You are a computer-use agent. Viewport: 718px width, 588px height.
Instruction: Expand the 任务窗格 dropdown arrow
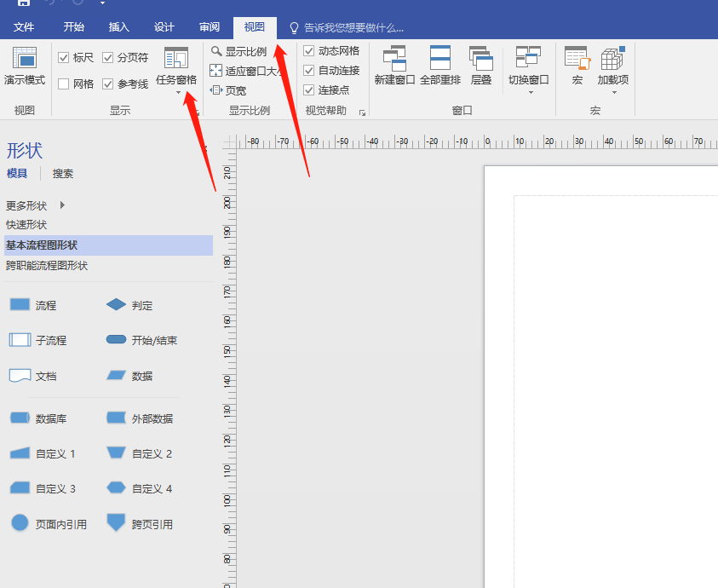(178, 93)
